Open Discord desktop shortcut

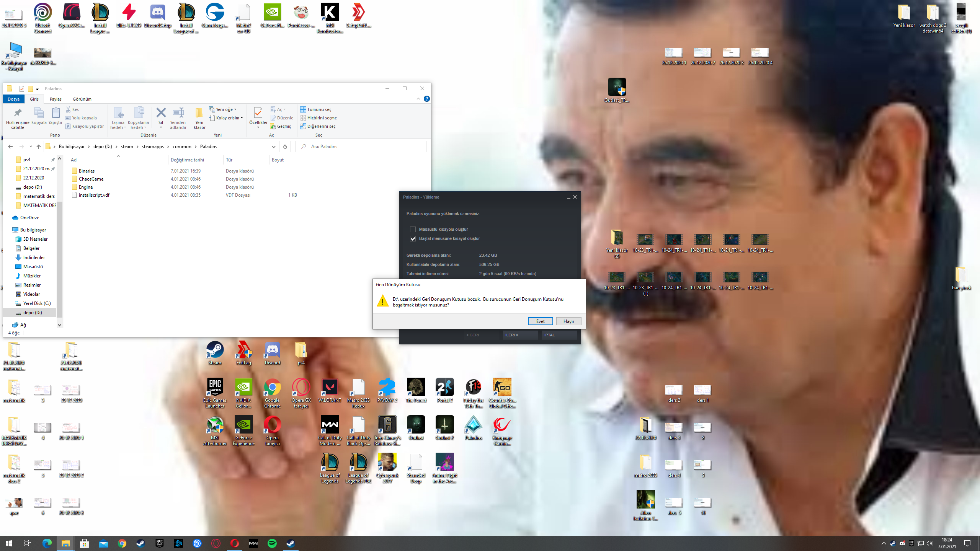pyautogui.click(x=272, y=353)
